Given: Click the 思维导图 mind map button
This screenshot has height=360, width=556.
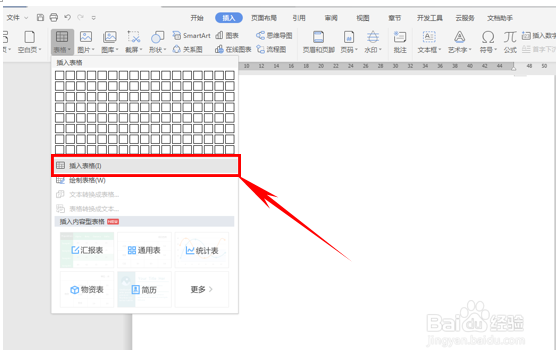Looking at the screenshot, I should pyautogui.click(x=274, y=35).
